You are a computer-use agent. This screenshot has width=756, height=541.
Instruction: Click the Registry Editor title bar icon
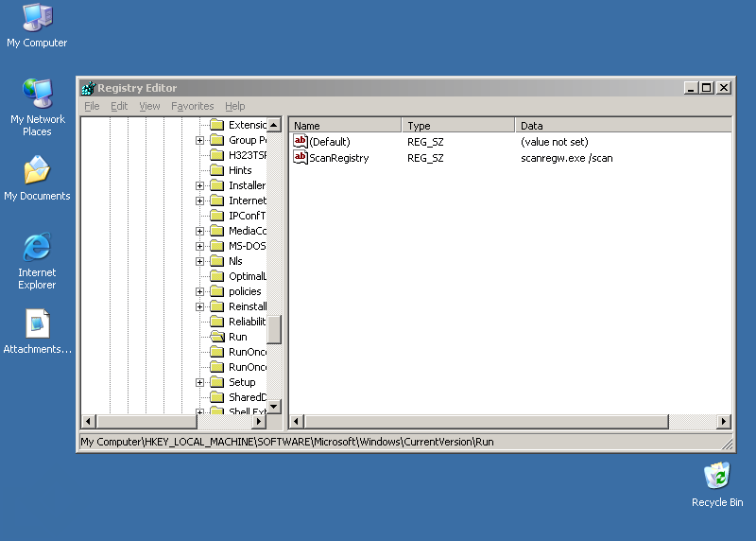point(89,88)
